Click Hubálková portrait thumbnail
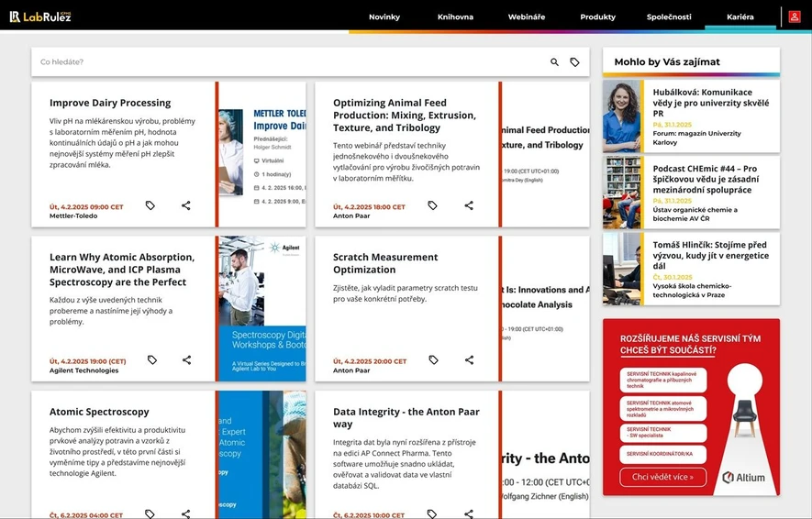This screenshot has height=519, width=812. 621,116
